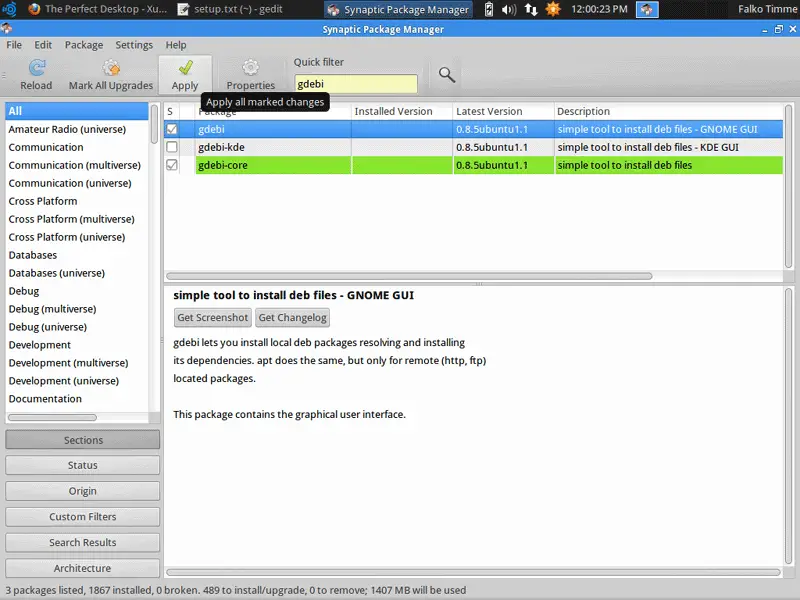Open the volume control in the top panel

(x=509, y=9)
